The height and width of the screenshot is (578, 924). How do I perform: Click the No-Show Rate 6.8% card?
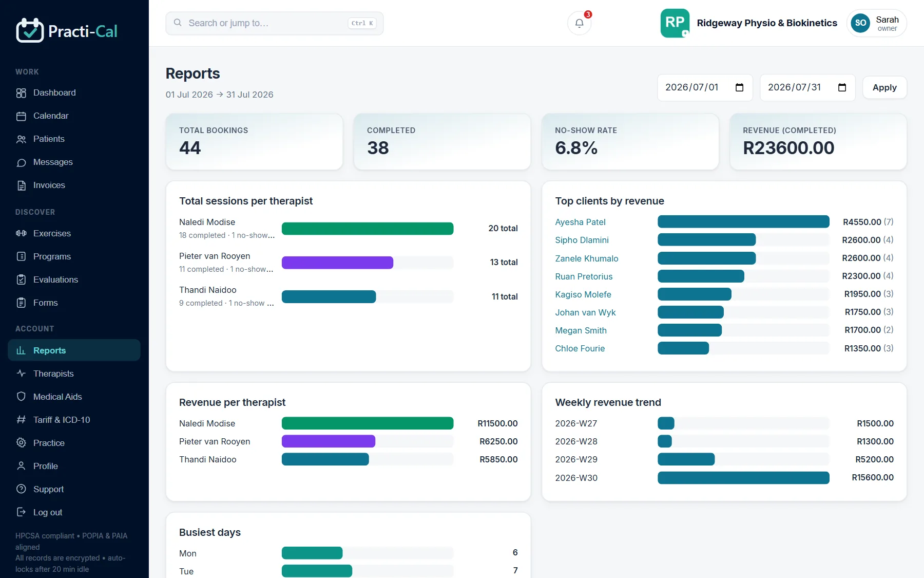point(630,141)
